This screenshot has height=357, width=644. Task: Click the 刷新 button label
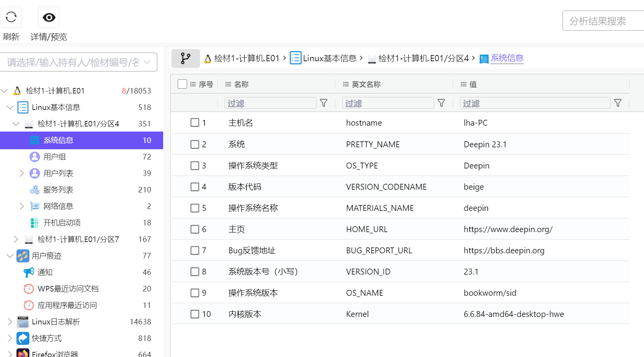point(11,37)
